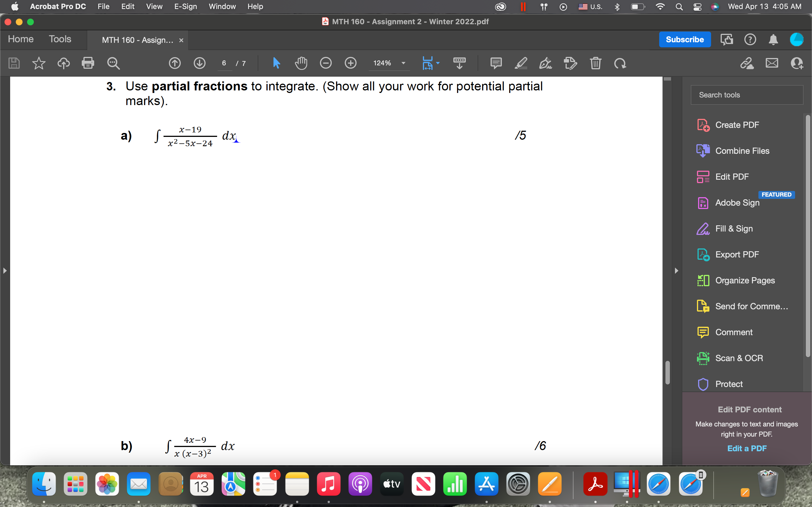The image size is (812, 507).
Task: Click the Subscribe button
Action: (685, 39)
